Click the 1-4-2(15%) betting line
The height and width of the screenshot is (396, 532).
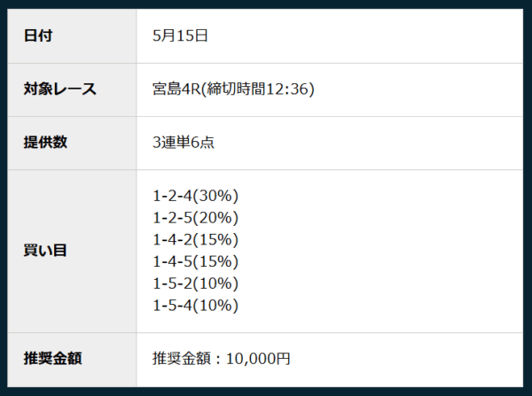(x=196, y=240)
